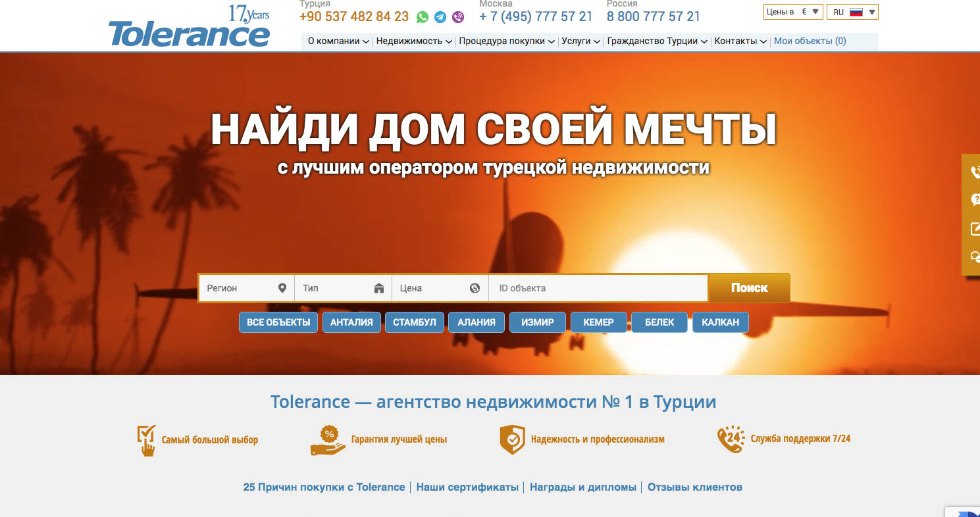Call Turkey number +90 537 482 84 23
The width and height of the screenshot is (980, 517).
pos(354,16)
